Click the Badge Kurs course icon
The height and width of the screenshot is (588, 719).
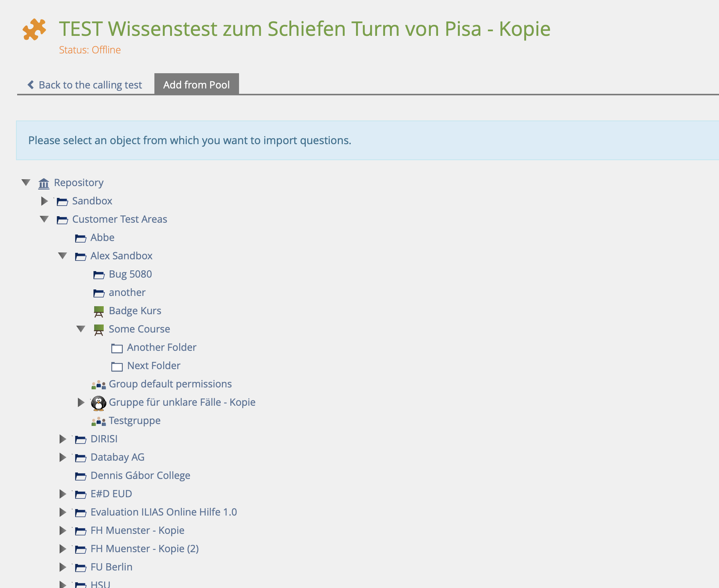99,311
